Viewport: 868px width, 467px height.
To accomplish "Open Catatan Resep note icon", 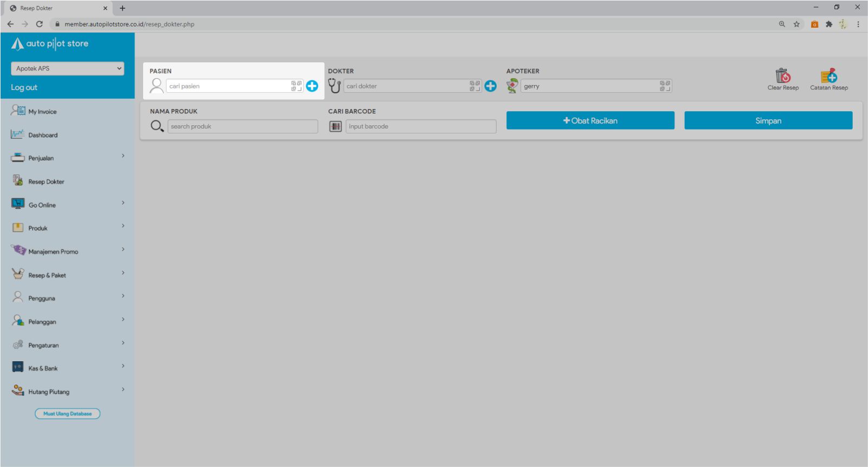I will [x=828, y=75].
